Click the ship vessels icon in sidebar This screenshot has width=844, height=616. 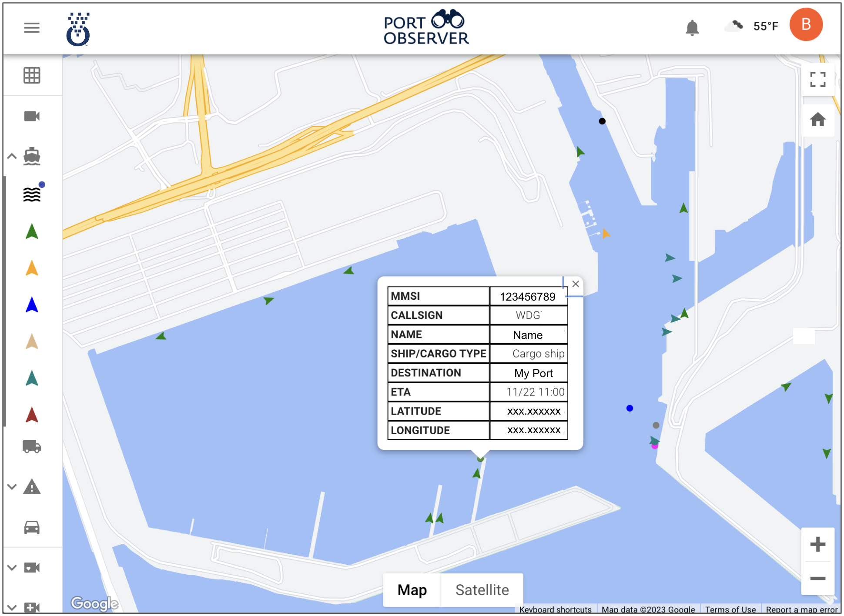click(32, 157)
